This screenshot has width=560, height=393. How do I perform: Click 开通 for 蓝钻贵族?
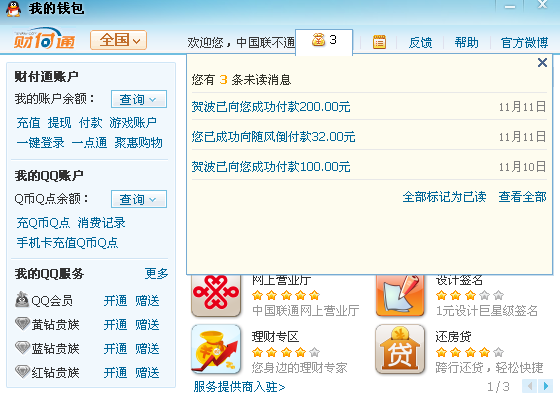115,348
